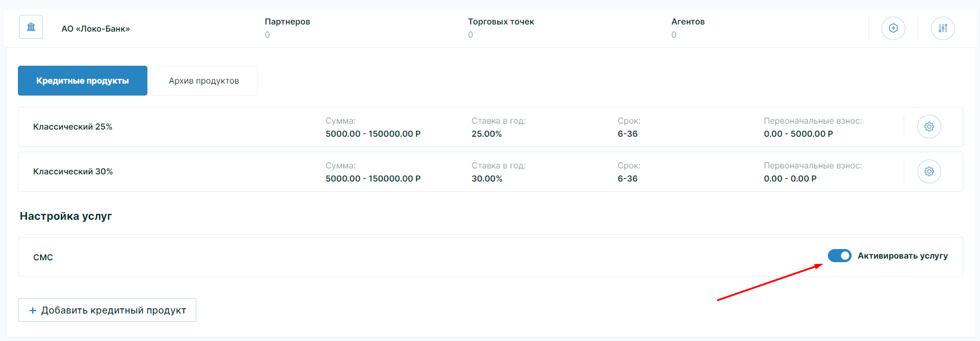The image size is (980, 341).
Task: Click the 30.00% annual rate value
Action: (486, 179)
